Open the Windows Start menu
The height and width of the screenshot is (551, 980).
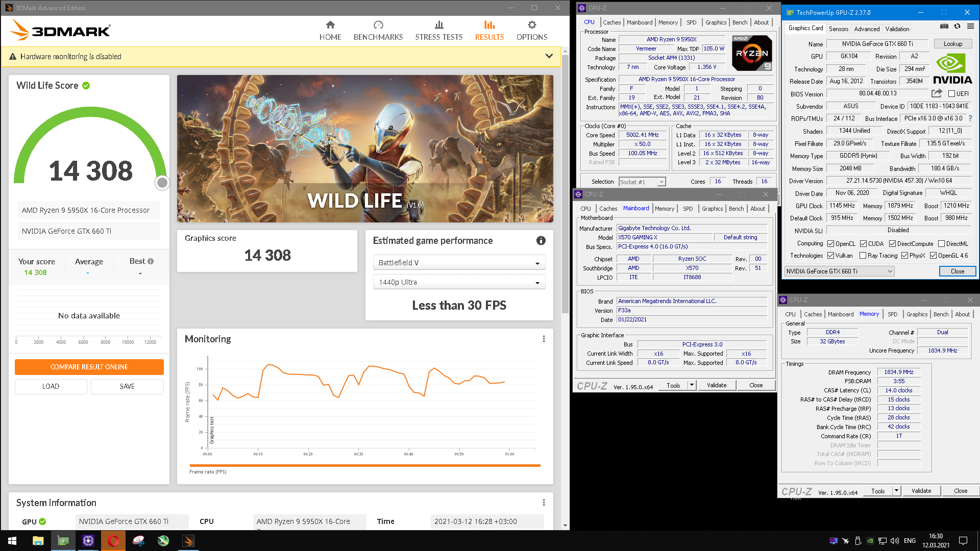(x=12, y=541)
